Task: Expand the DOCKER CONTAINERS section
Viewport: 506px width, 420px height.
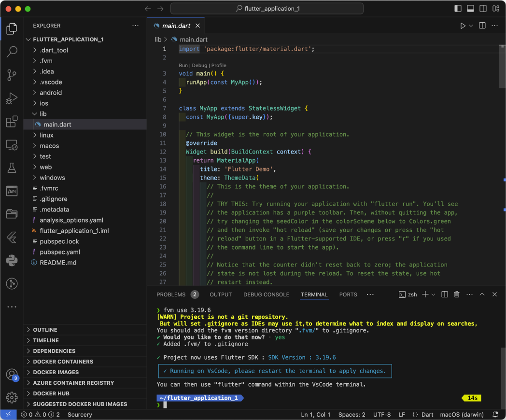Action: [x=85, y=362]
